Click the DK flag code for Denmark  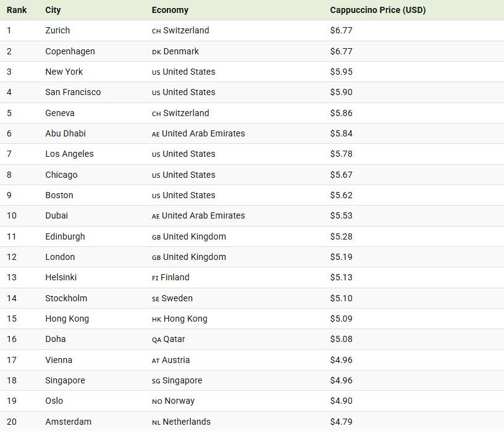click(x=156, y=52)
